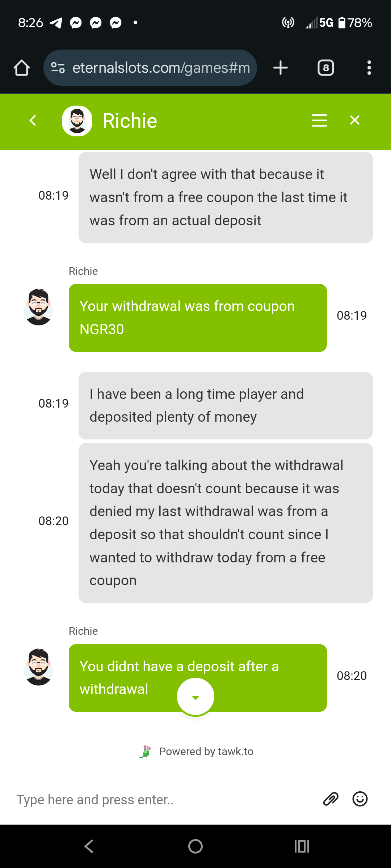391x868 pixels.
Task: Attach a file with paperclip icon
Action: point(331,799)
